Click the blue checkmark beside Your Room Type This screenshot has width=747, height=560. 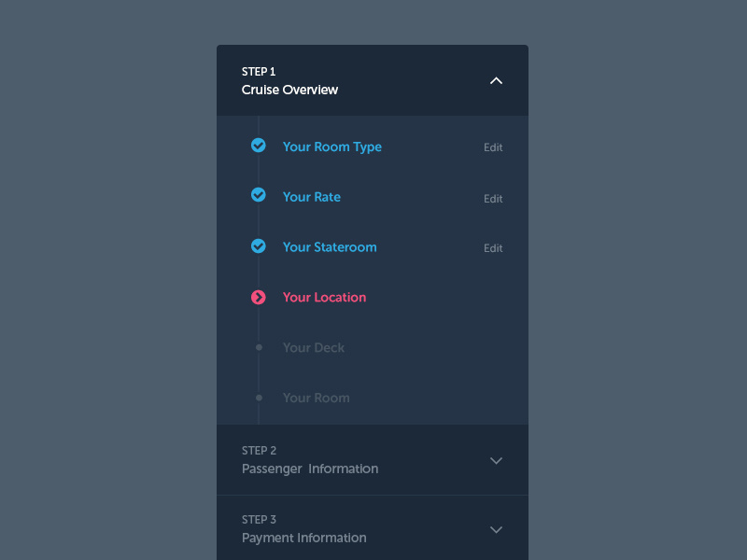click(x=259, y=146)
